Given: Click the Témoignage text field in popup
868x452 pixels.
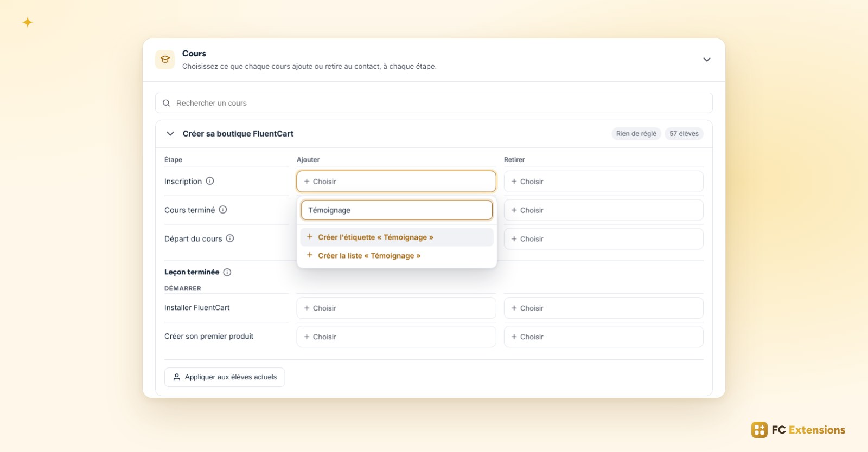Looking at the screenshot, I should pyautogui.click(x=397, y=210).
